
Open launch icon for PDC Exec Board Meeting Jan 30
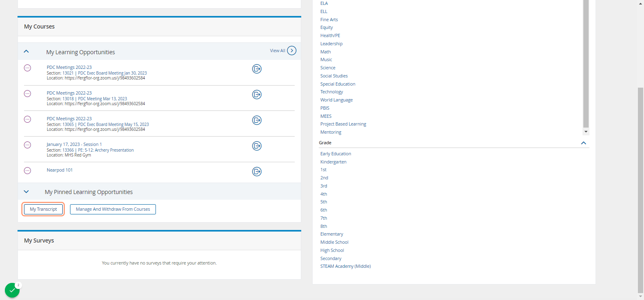[x=257, y=69]
